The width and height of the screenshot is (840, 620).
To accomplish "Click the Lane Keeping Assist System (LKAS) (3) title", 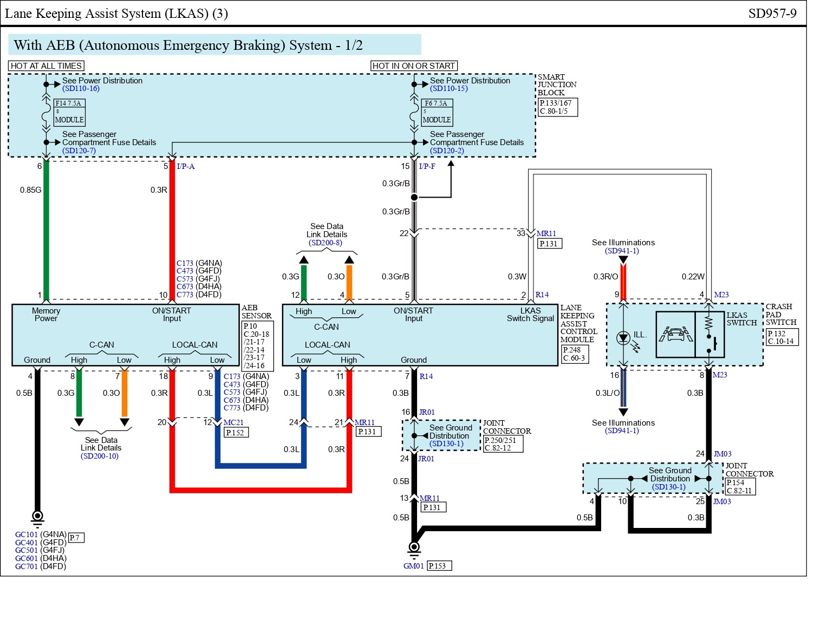I will (116, 14).
